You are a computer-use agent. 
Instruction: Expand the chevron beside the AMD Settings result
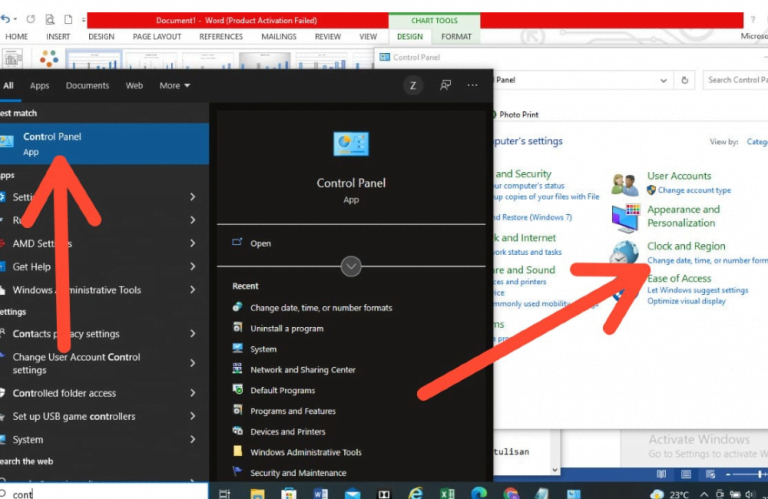point(192,243)
